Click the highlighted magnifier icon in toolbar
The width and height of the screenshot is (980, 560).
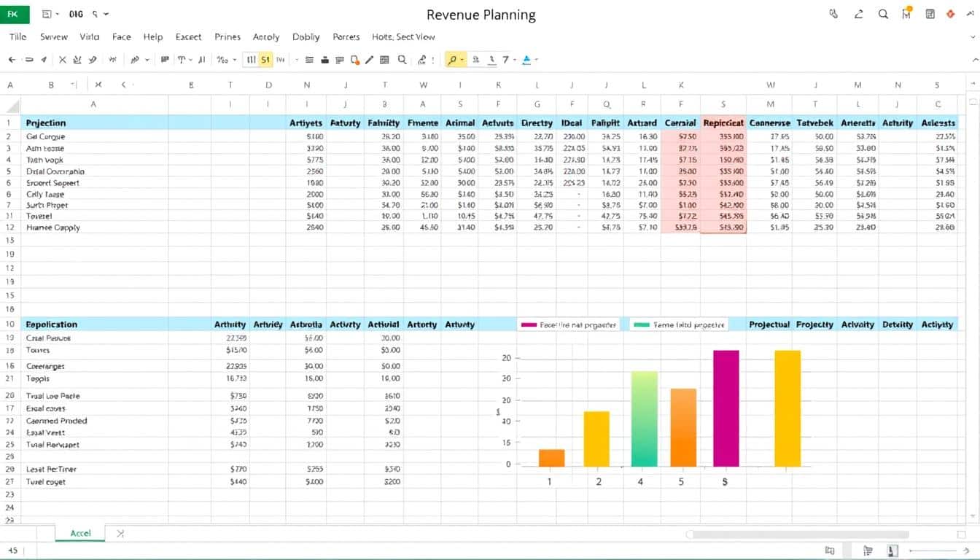pyautogui.click(x=452, y=60)
